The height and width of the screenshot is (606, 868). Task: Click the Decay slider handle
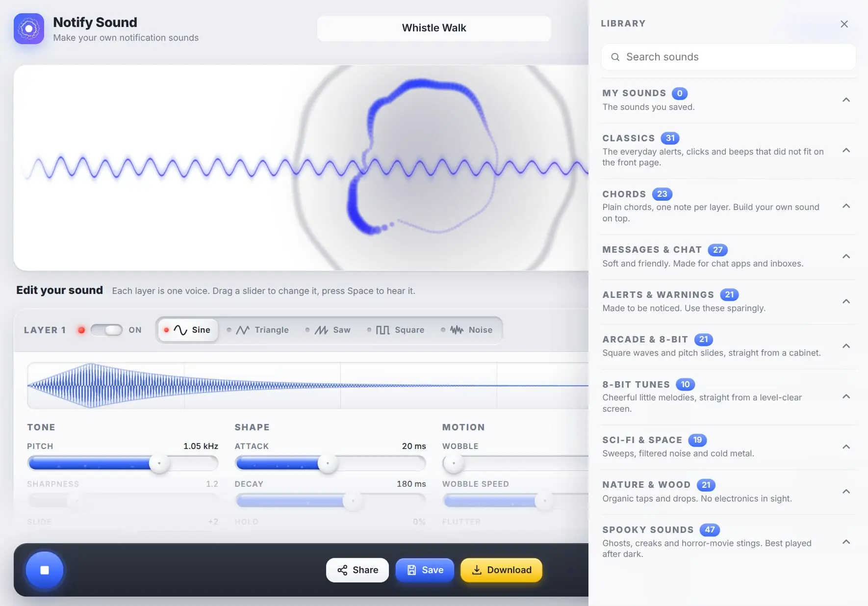click(x=353, y=501)
